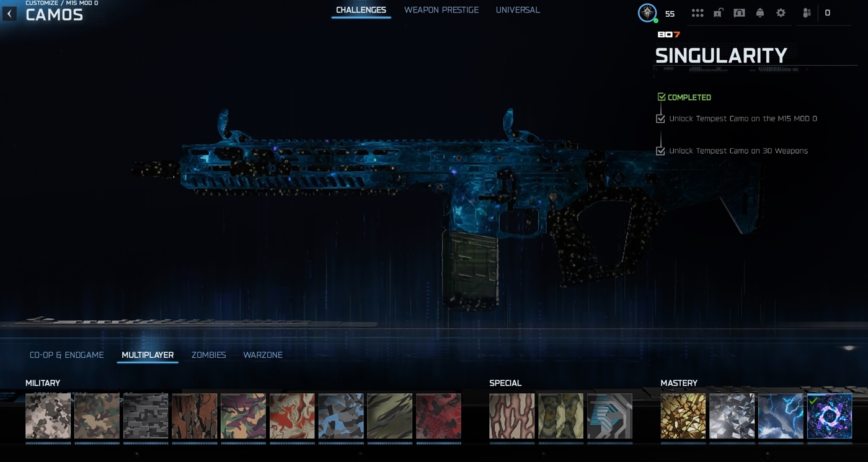Switch to the Weapon Prestige tab
Screen dimensions: 868x462
[441, 10]
